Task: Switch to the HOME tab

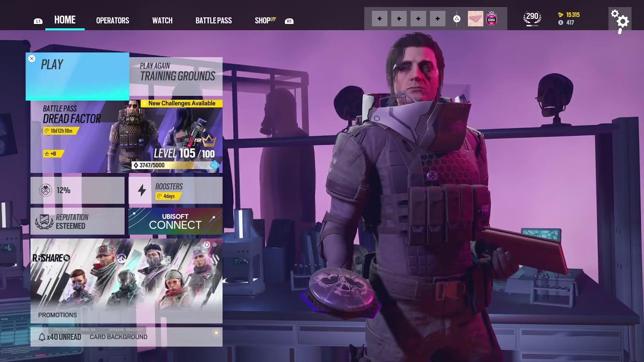Action: point(65,20)
